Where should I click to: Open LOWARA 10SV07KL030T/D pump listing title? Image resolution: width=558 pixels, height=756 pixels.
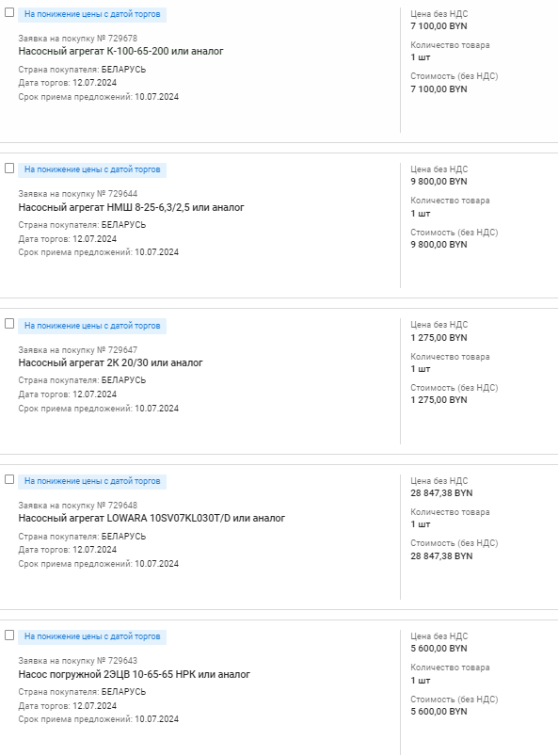click(x=151, y=519)
